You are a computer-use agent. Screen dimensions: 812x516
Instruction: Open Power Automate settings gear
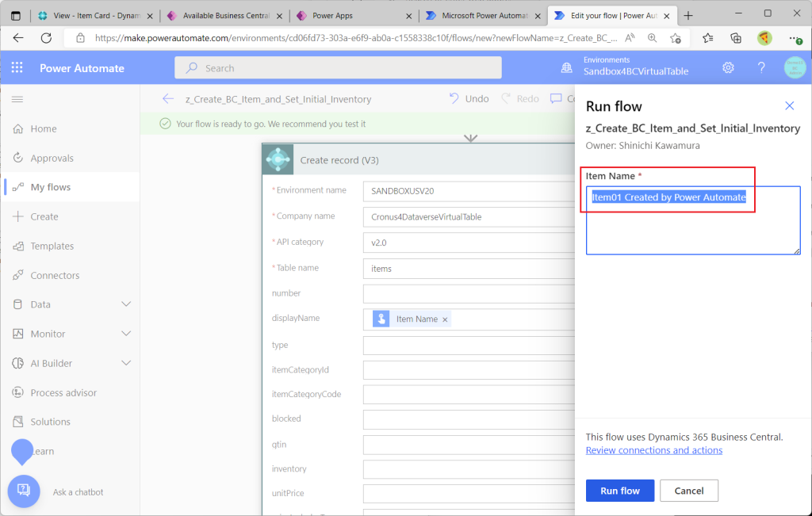tap(728, 68)
